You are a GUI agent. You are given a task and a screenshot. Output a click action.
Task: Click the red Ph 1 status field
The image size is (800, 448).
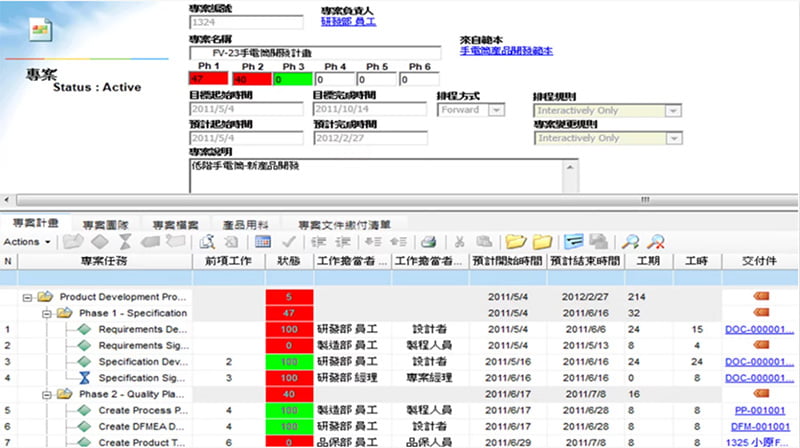tap(208, 79)
